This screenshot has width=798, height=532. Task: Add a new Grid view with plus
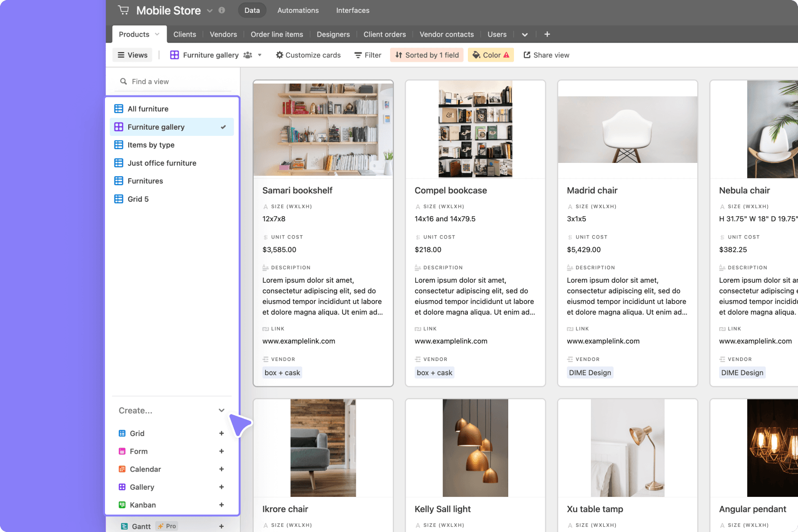221,433
